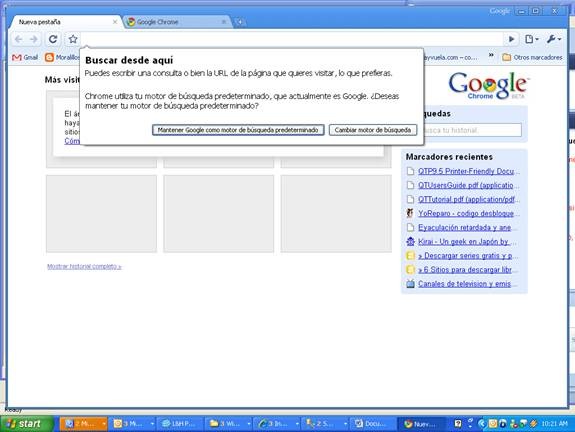Select first thumbnail in lower most-visited row
Viewport: 575px width, 432px height.
pos(101,214)
